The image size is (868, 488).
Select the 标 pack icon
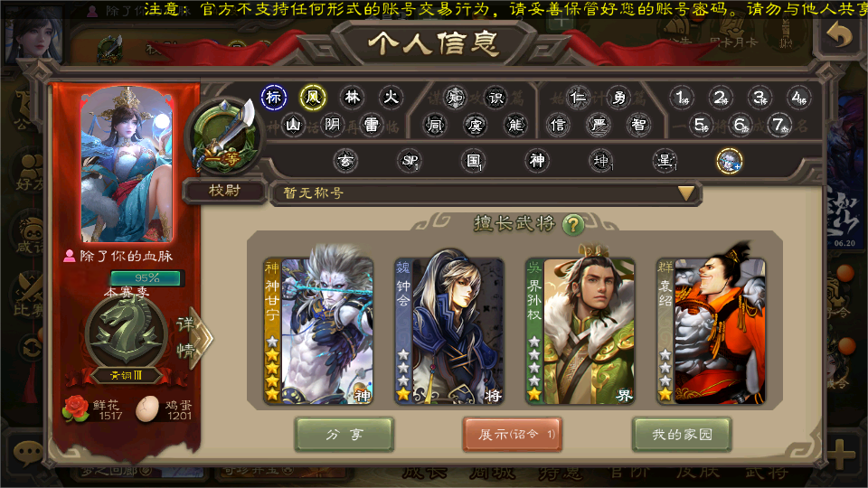coord(273,98)
